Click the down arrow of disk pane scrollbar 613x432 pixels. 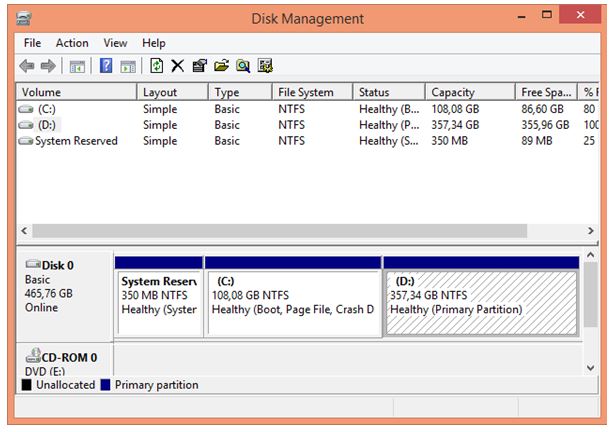pos(591,368)
